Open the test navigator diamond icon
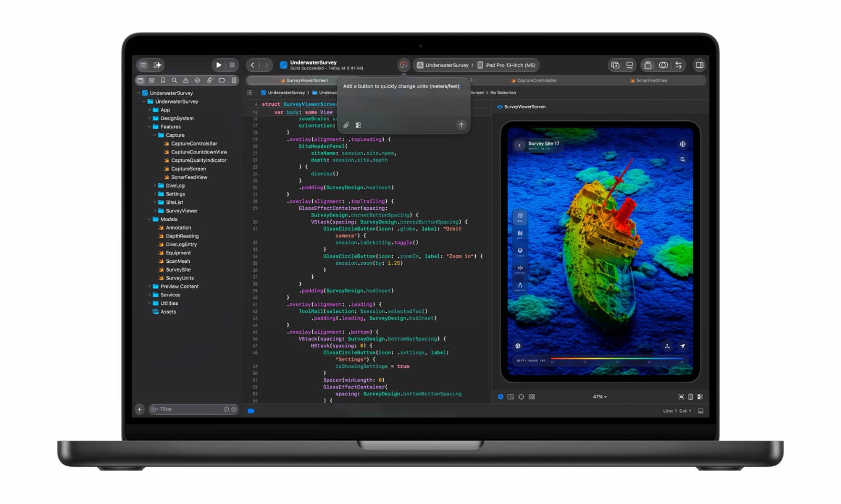841x504 pixels. tap(197, 80)
